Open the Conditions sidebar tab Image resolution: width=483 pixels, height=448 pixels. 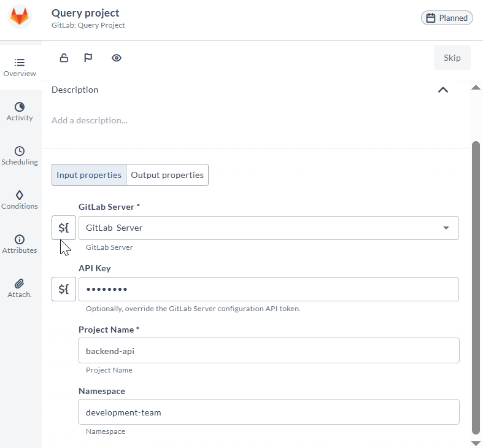tap(20, 200)
